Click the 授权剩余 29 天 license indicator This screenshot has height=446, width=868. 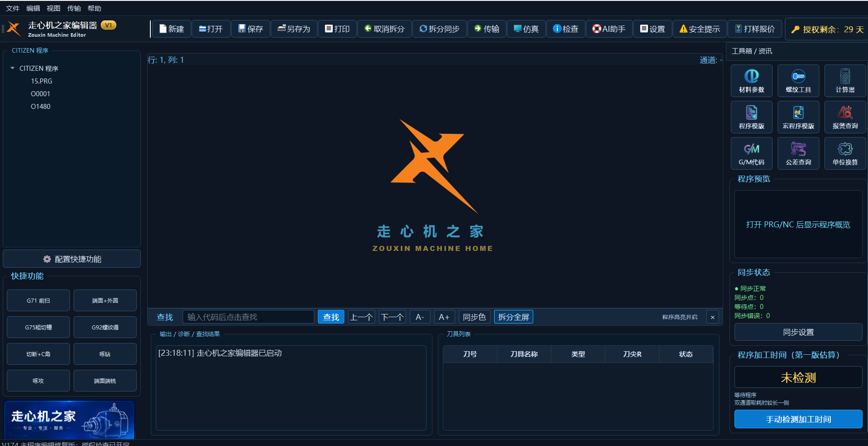point(827,29)
